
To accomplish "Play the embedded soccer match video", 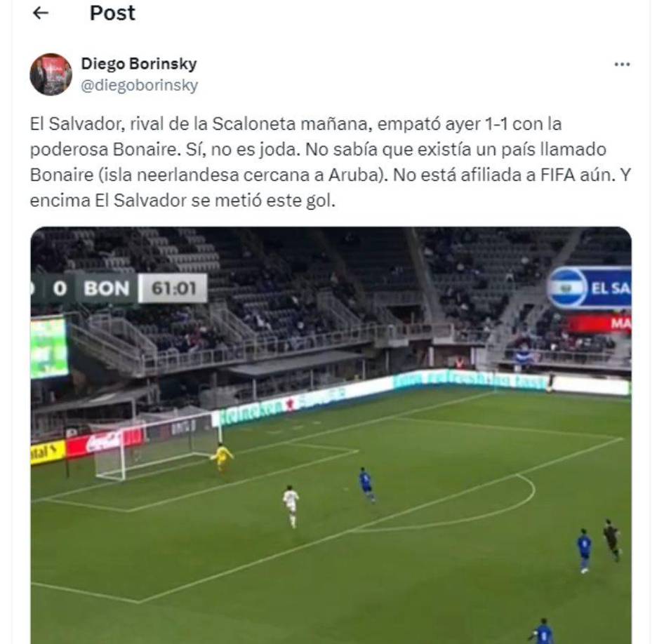I will (331, 436).
